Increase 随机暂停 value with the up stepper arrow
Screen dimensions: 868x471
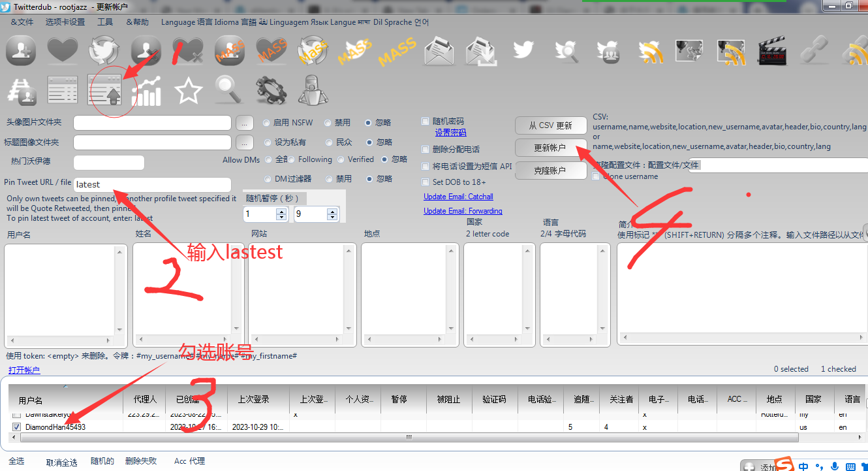point(281,210)
